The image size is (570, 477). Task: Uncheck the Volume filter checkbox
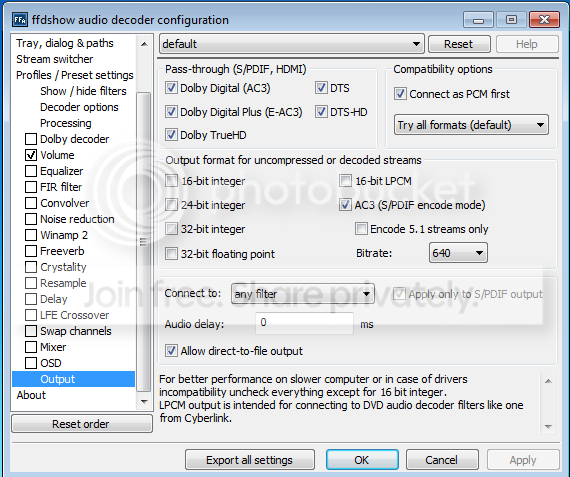click(x=31, y=155)
